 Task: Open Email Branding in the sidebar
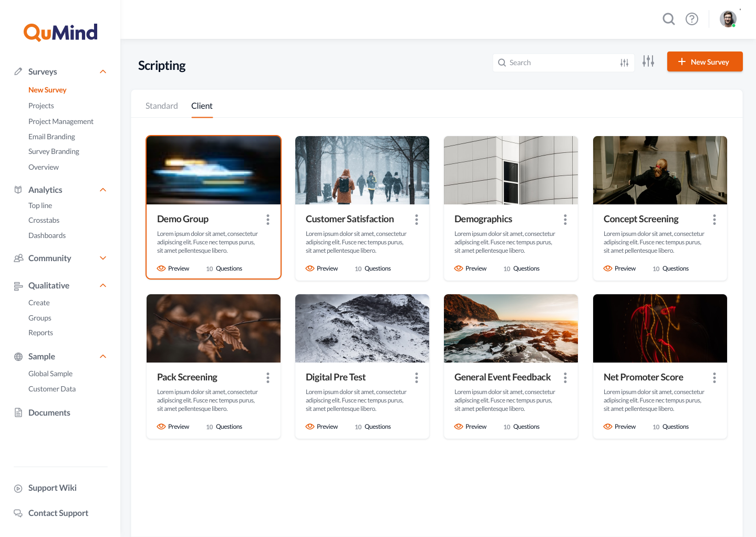[51, 137]
